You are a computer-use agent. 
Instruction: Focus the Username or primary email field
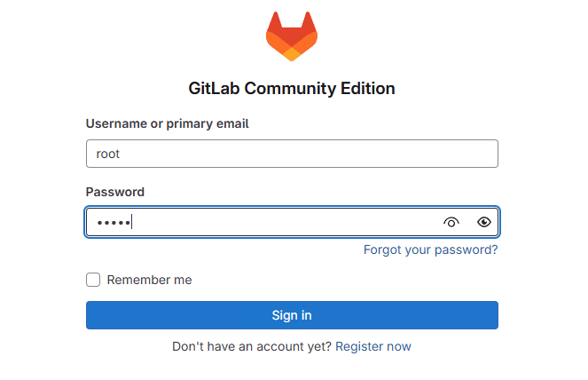pos(292,154)
